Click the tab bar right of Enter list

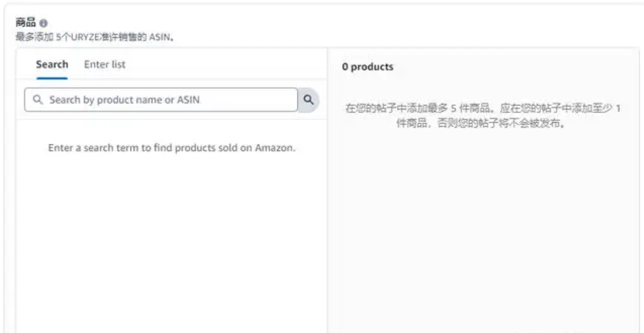pos(222,65)
